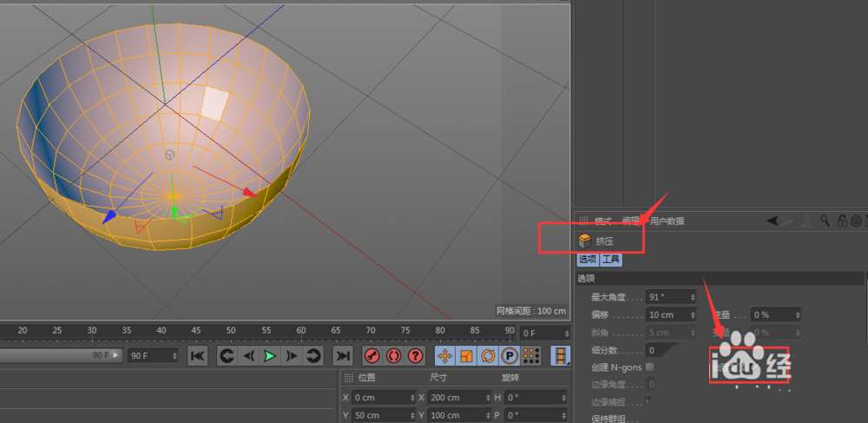Click the red question mark keyframe selection icon

coord(416,356)
